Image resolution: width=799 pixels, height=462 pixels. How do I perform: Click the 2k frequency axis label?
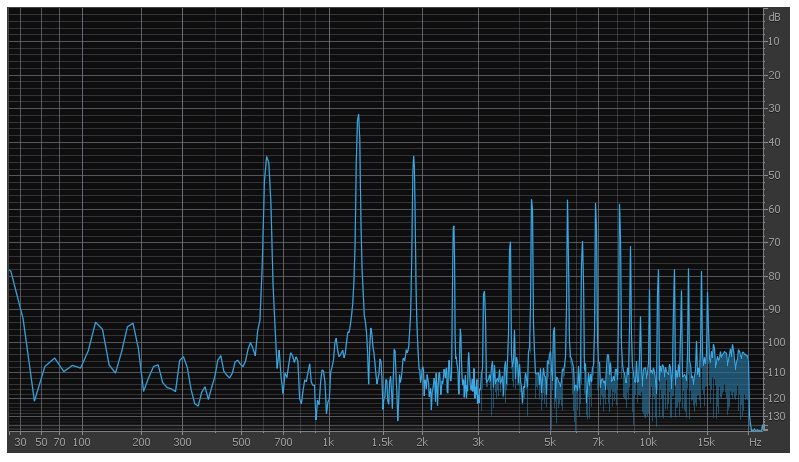click(x=422, y=442)
